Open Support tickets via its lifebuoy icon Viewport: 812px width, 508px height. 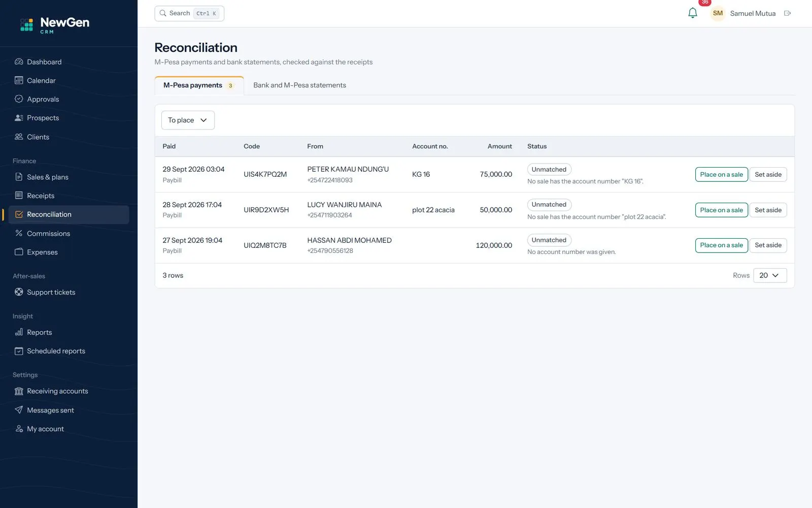tap(19, 292)
